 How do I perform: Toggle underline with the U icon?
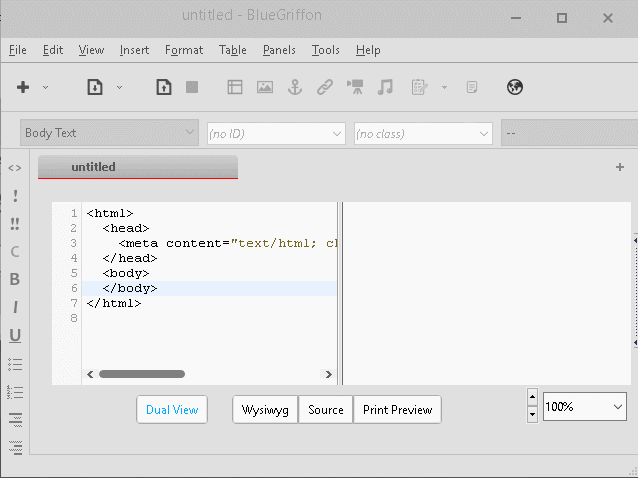coord(15,335)
